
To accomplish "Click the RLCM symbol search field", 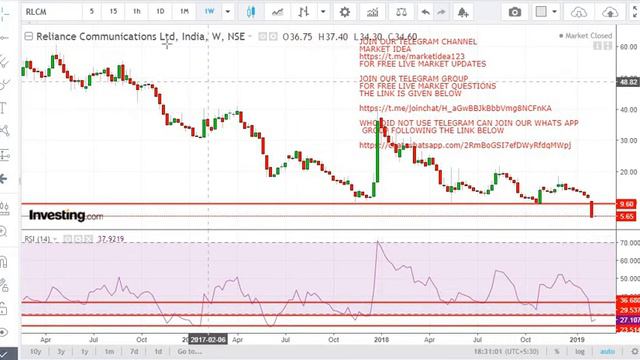I will pos(51,12).
